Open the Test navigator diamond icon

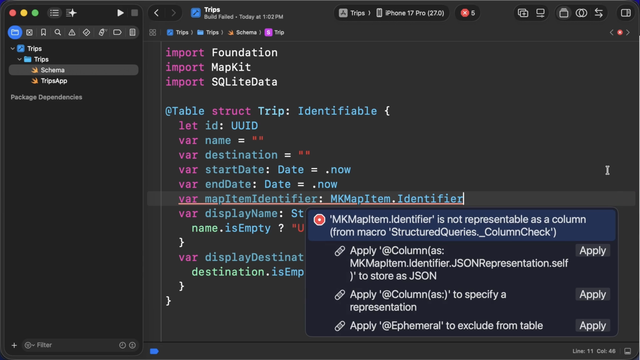pos(87,32)
